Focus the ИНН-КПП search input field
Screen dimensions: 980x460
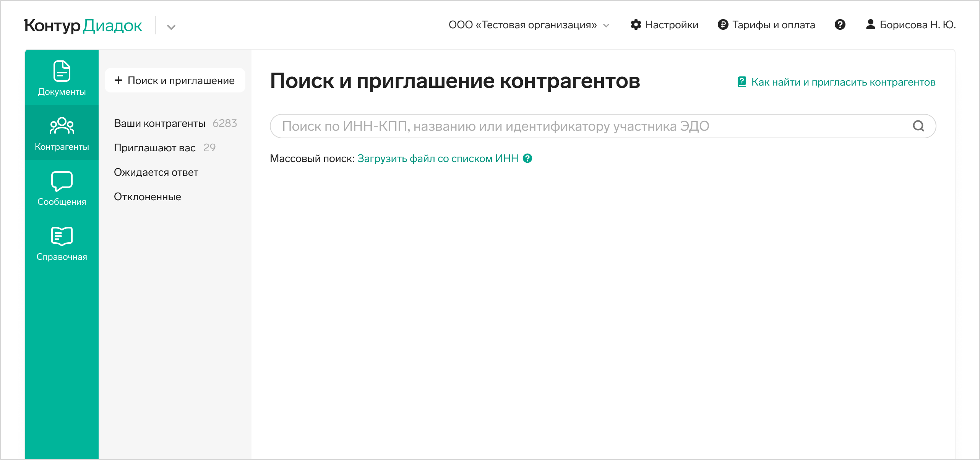(603, 126)
